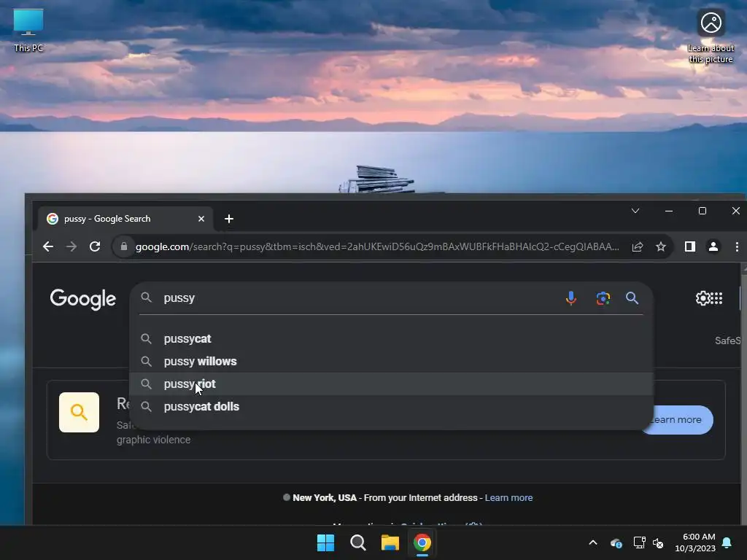Viewport: 747px width, 560px height.
Task: Follow Learn more link beside location
Action: pyautogui.click(x=508, y=497)
